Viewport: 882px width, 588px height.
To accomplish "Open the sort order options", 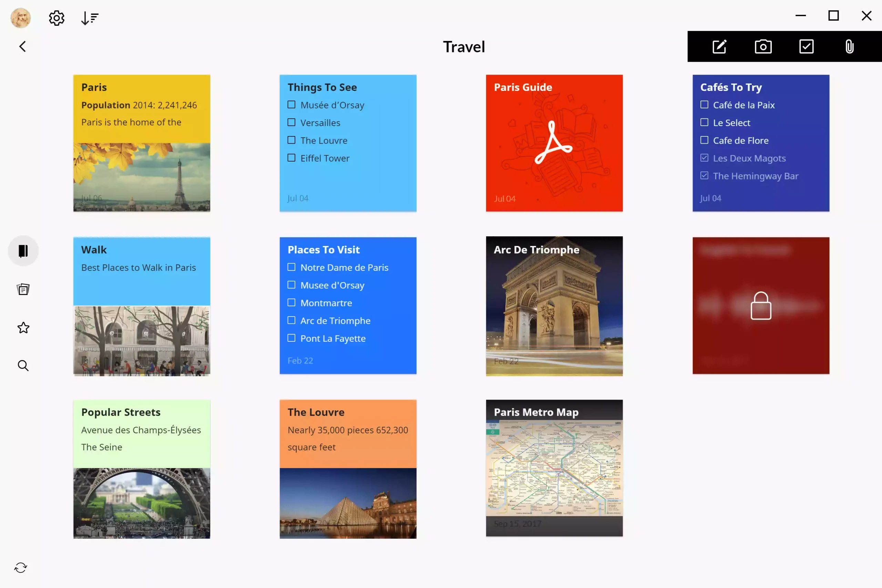I will (90, 18).
